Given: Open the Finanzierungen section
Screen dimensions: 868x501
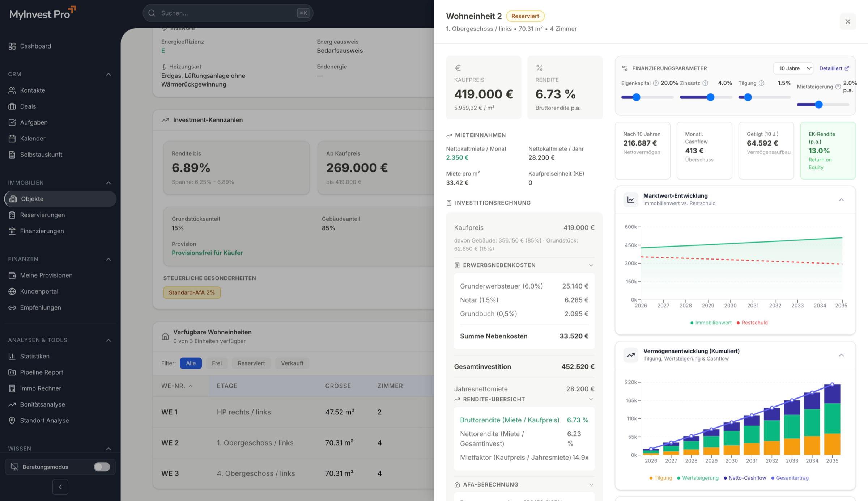Looking at the screenshot, I should click(x=42, y=231).
